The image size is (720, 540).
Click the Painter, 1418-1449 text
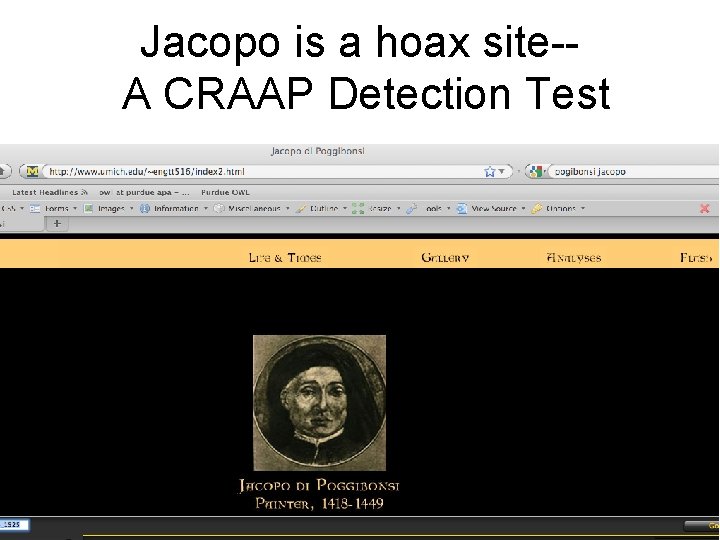pos(319,504)
